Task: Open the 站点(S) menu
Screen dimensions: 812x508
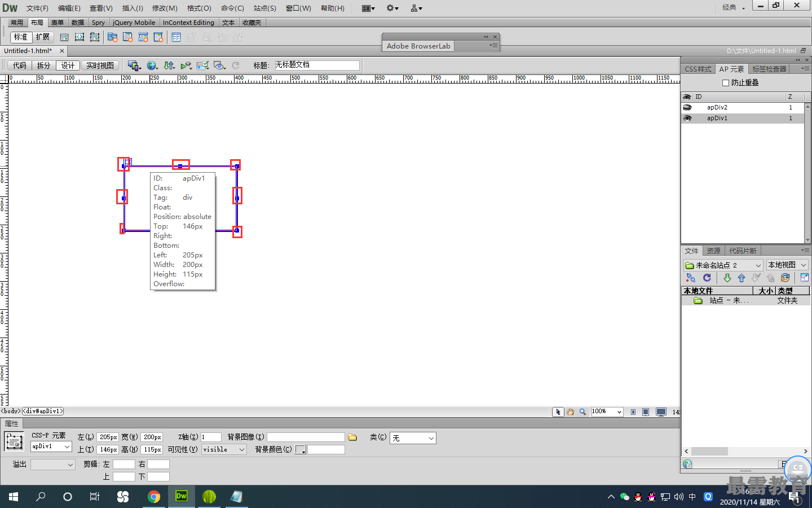Action: tap(264, 8)
